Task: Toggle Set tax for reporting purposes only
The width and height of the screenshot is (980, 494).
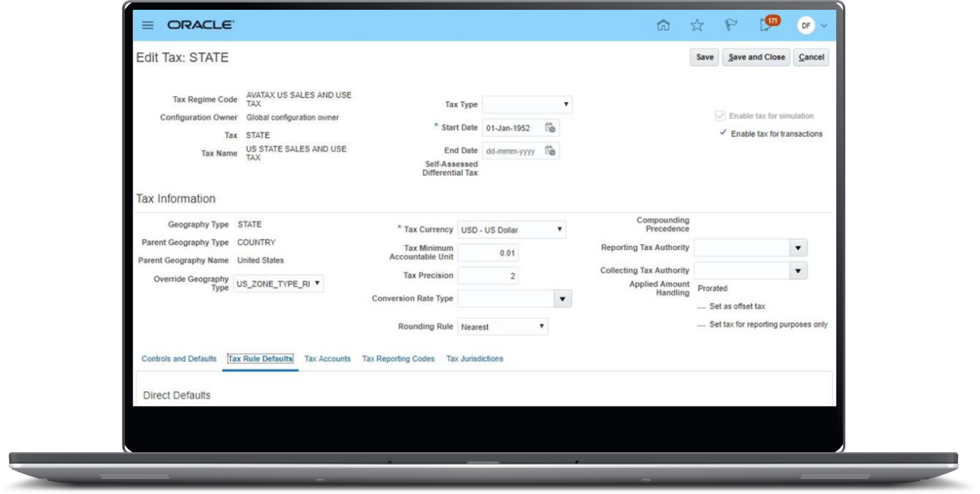Action: [x=701, y=324]
